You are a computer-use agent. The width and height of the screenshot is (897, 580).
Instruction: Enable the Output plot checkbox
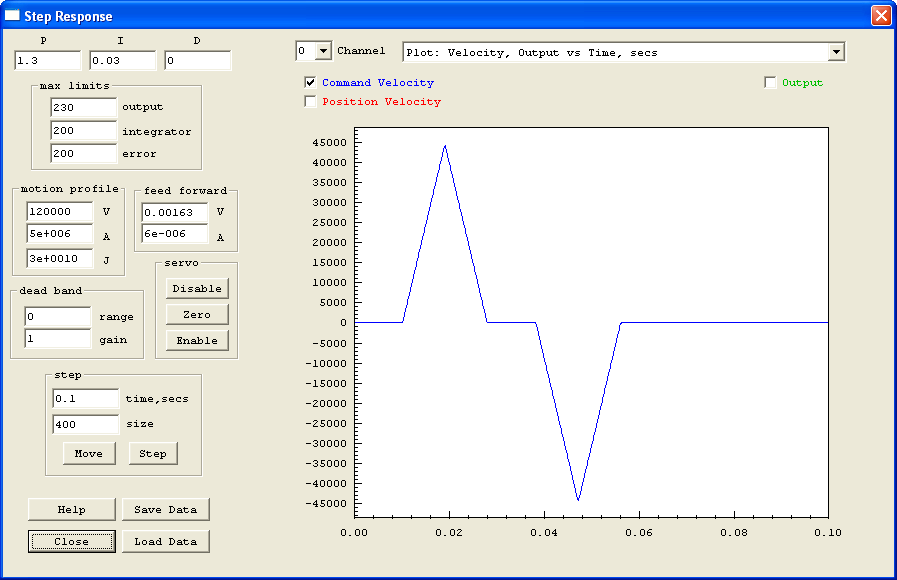[771, 83]
